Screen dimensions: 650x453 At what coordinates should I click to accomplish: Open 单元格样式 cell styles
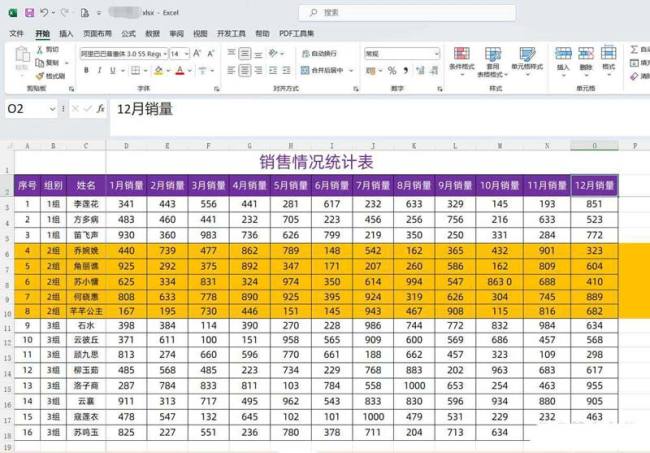pyautogui.click(x=527, y=61)
